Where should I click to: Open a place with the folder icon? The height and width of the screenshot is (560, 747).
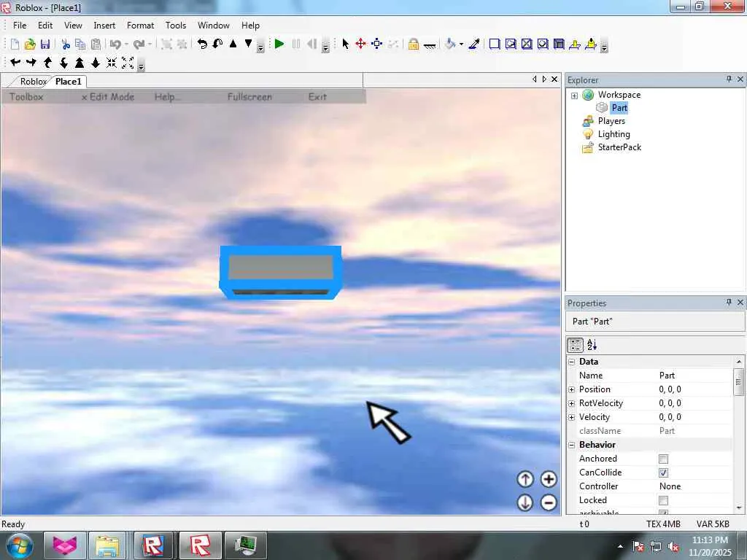[30, 44]
